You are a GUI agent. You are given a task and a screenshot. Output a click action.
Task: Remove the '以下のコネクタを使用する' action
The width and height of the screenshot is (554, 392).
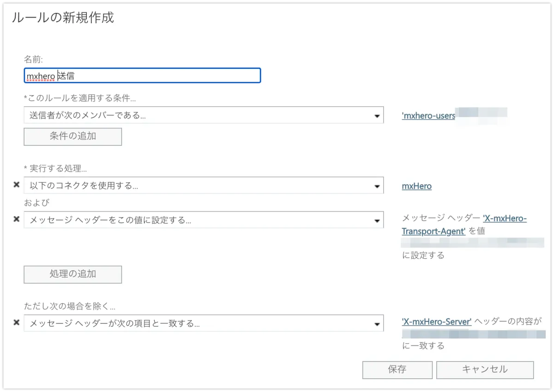16,185
